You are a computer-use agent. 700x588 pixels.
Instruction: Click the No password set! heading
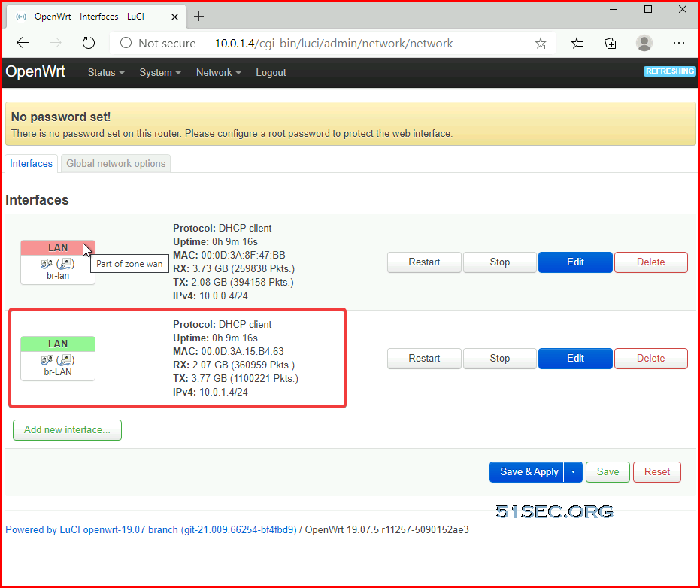click(x=61, y=117)
